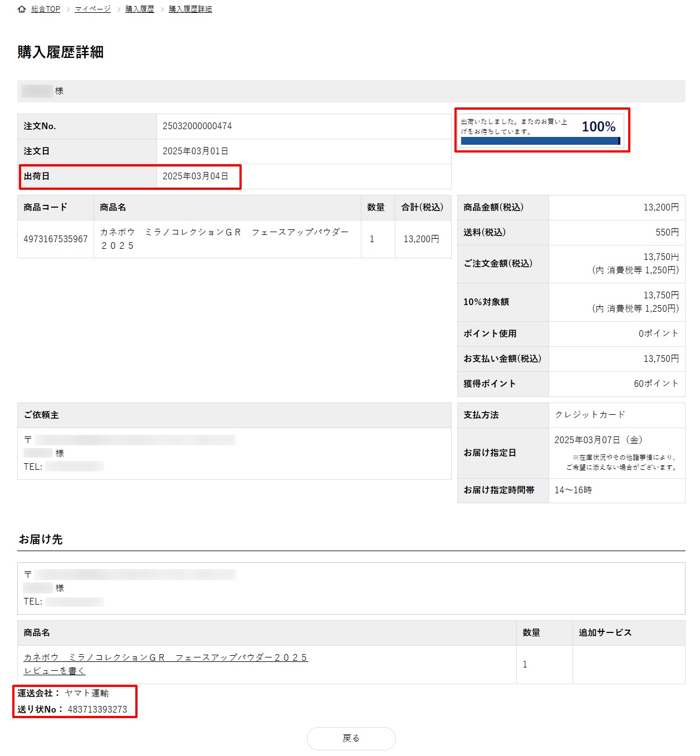Viewport: 700px width, 756px height.
Task: Click the 出荷日 value 2025年03月04日
Action: (x=195, y=176)
